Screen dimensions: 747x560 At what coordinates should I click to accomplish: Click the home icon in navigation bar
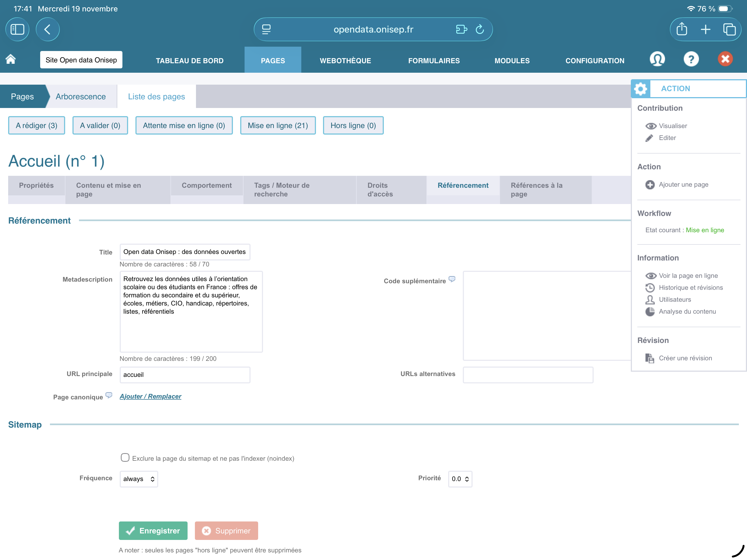[11, 59]
